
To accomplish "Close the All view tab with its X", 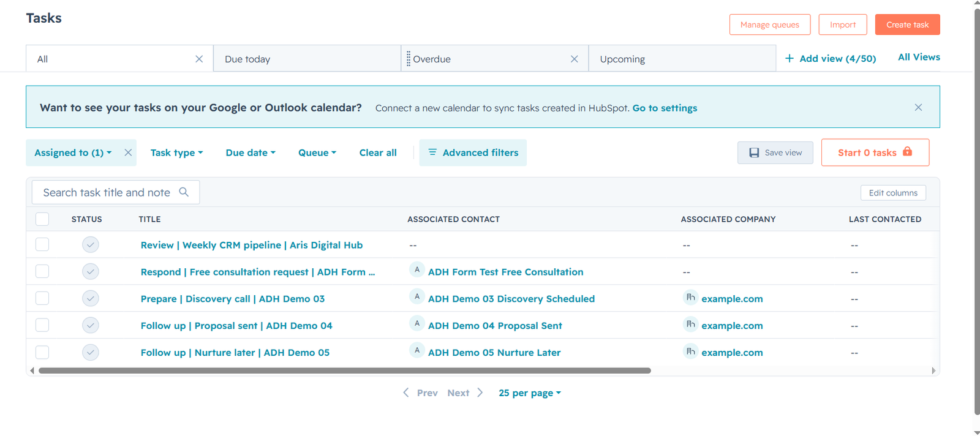I will click(x=199, y=59).
